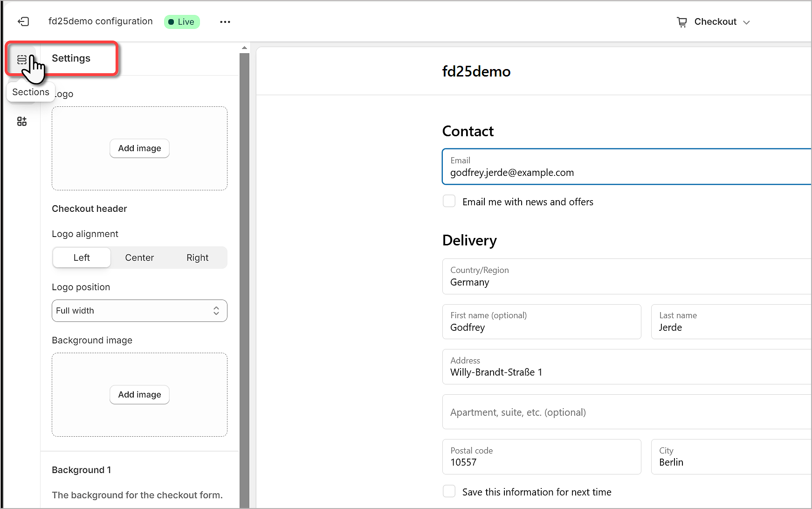Open the Logo position 'Full width' dropdown

tap(139, 311)
